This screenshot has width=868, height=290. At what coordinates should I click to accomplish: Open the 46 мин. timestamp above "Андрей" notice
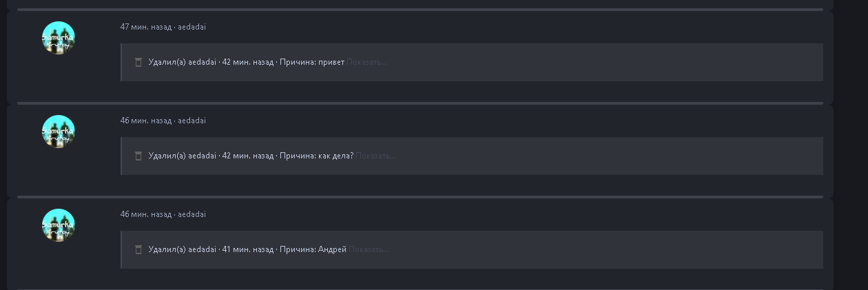(146, 214)
